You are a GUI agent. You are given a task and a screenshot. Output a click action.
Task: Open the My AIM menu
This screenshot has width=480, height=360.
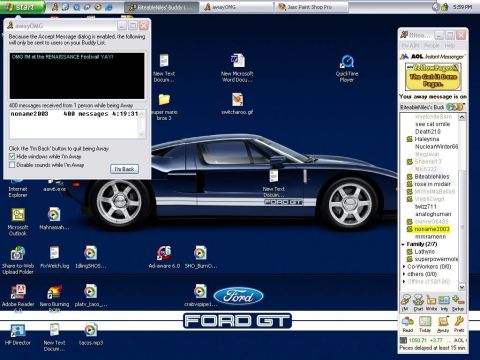410,45
